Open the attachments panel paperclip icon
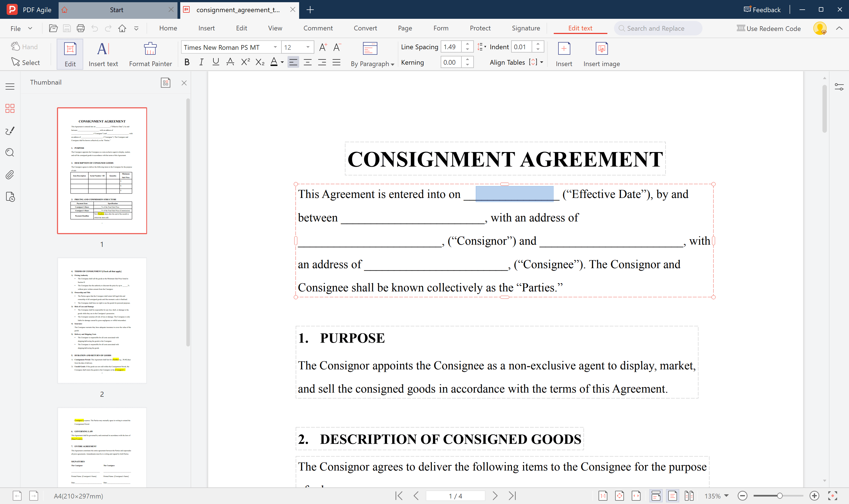Image resolution: width=849 pixels, height=504 pixels. click(x=10, y=175)
